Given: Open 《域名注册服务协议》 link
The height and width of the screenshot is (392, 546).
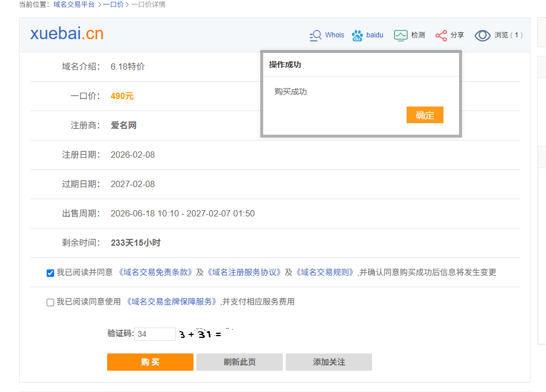Looking at the screenshot, I should click(244, 272).
